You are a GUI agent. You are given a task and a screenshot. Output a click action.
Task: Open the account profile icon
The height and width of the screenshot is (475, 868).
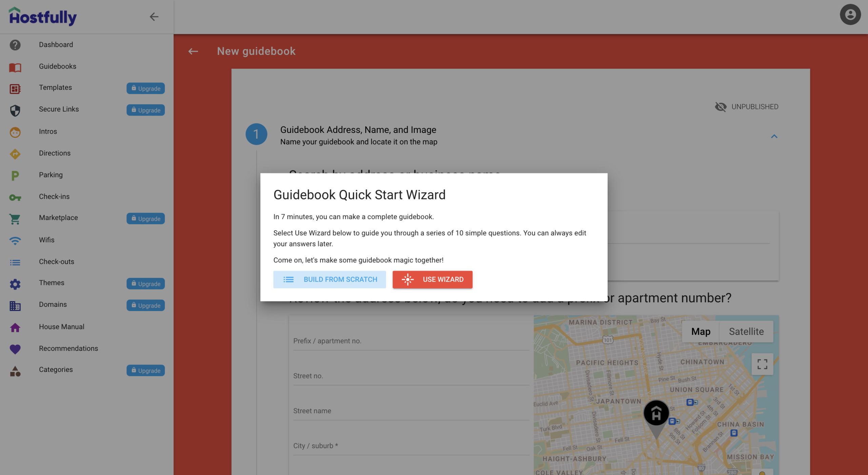tap(850, 15)
